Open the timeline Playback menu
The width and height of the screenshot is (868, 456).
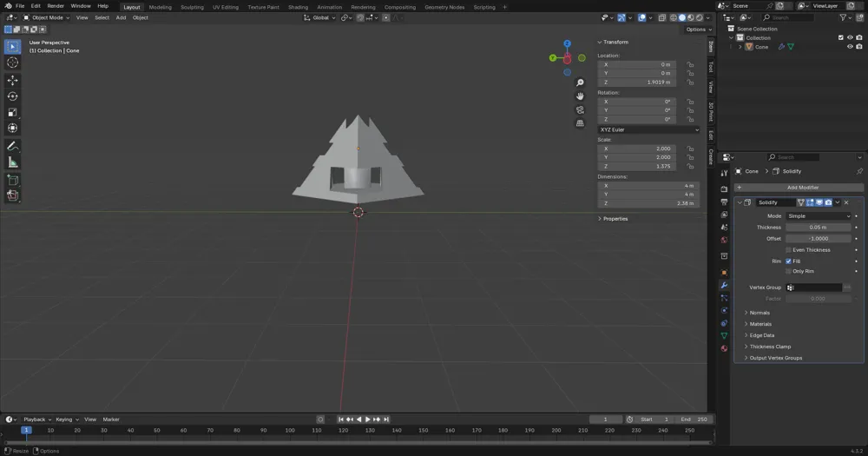pos(36,420)
